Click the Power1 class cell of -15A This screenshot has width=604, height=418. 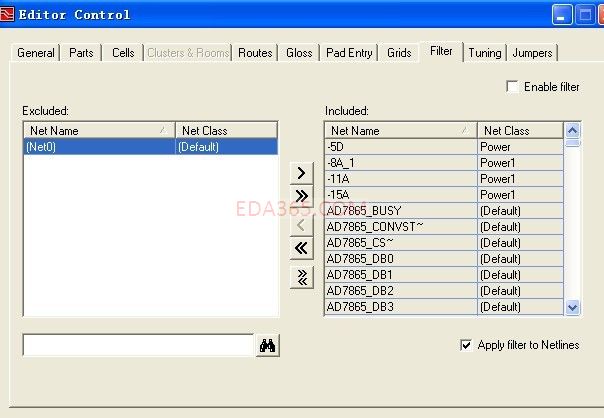tap(520, 195)
